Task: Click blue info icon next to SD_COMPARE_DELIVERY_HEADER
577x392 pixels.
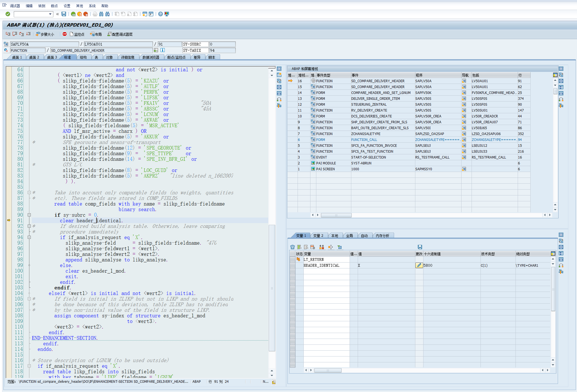Action: click(162, 50)
